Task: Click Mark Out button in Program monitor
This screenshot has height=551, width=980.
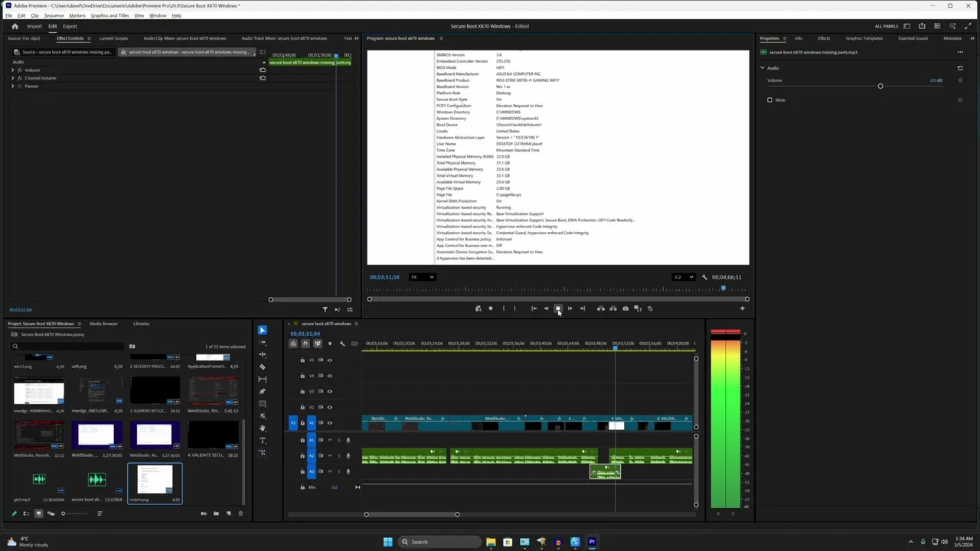Action: [x=514, y=308]
